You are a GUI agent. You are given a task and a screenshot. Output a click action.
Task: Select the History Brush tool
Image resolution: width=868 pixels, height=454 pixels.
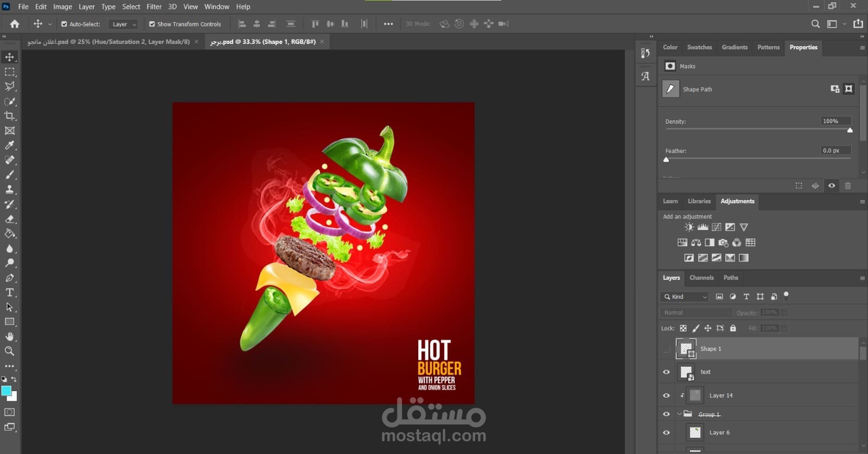(x=10, y=204)
